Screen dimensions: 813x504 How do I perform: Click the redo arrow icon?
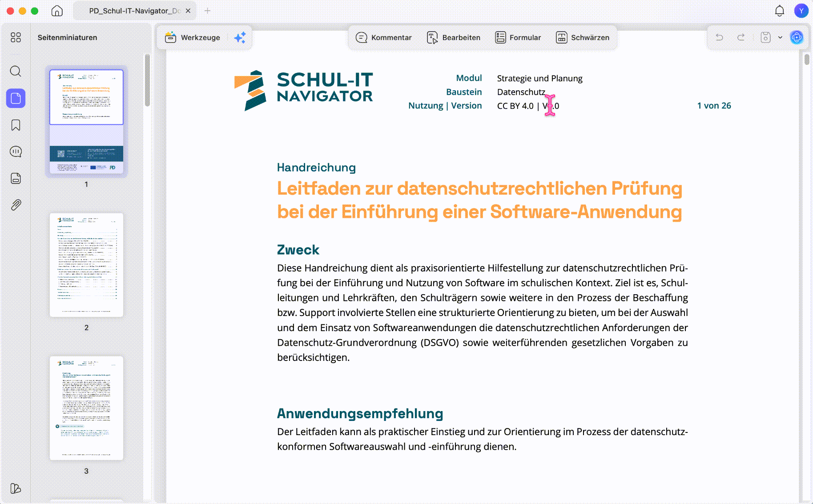tap(741, 37)
